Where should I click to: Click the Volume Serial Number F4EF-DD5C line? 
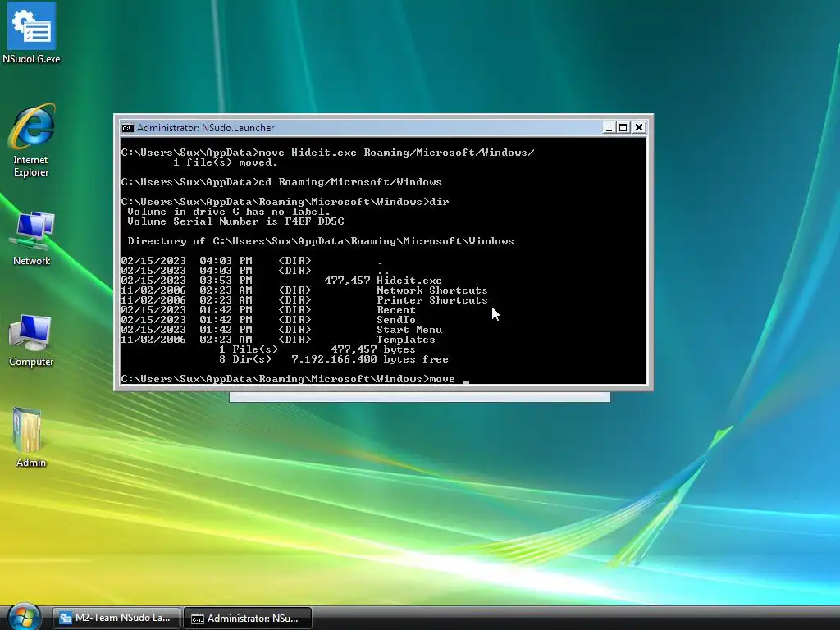pyautogui.click(x=235, y=221)
